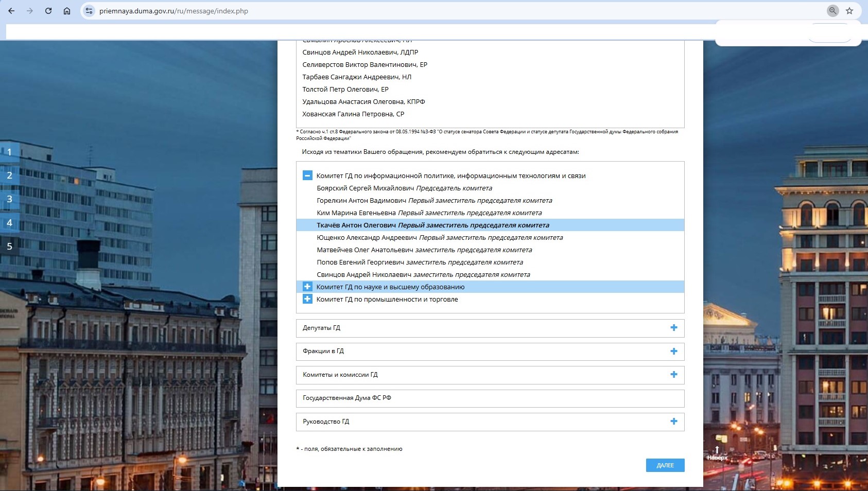The width and height of the screenshot is (868, 491).
Task: Open zoom magnifier icon in address bar
Action: pyautogui.click(x=832, y=11)
